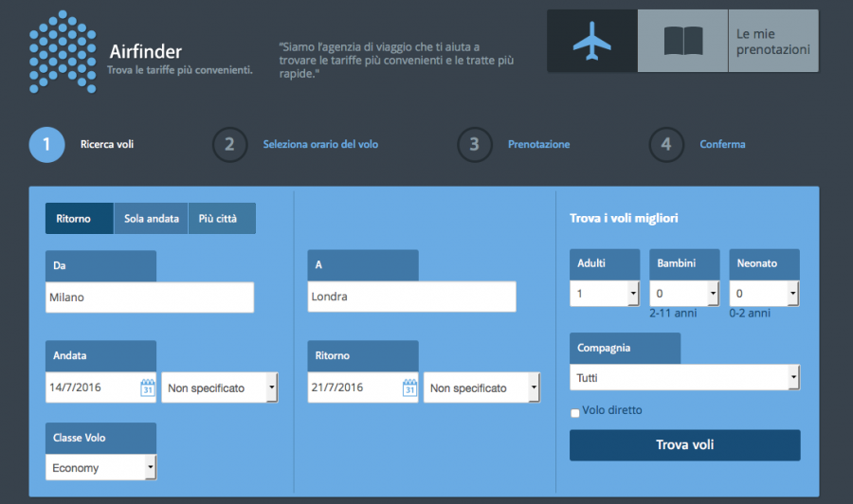Select the Ritorno trip tab
The width and height of the screenshot is (853, 504).
80,219
